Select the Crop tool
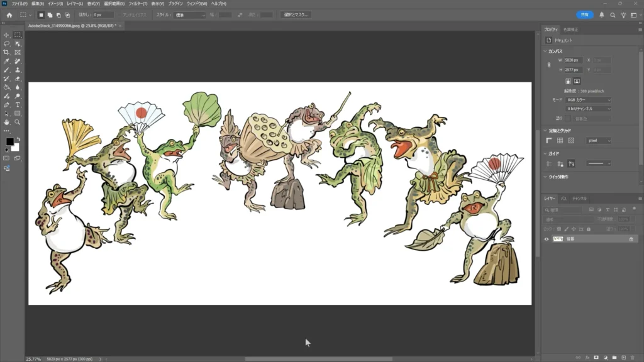The image size is (644, 362). point(6,53)
